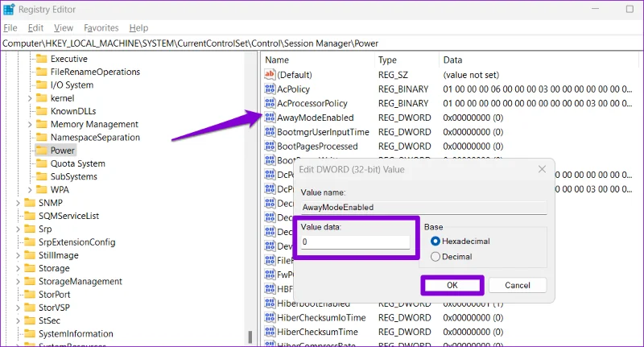The image size is (644, 347).
Task: Click the (Default) string value icon
Action: [270, 75]
